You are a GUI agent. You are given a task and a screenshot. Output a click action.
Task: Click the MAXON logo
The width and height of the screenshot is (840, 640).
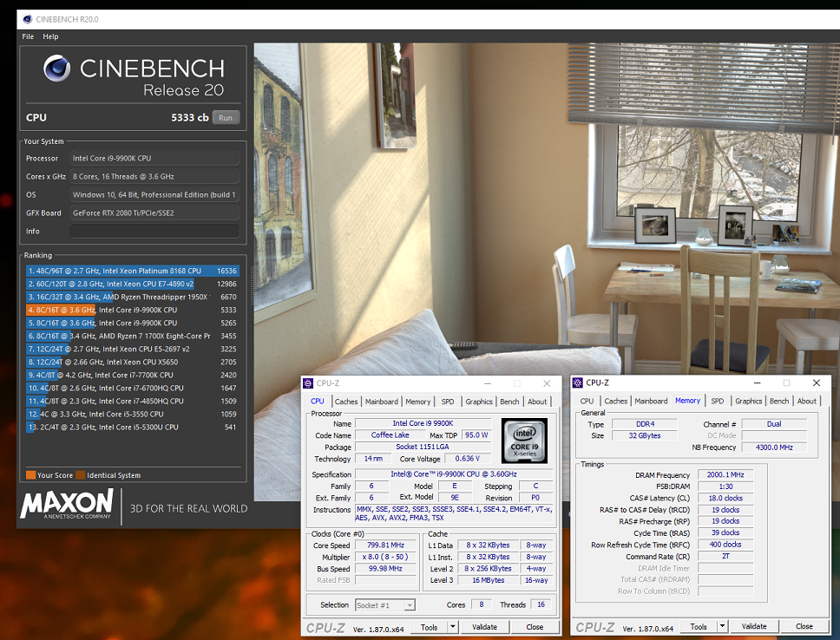click(x=67, y=504)
